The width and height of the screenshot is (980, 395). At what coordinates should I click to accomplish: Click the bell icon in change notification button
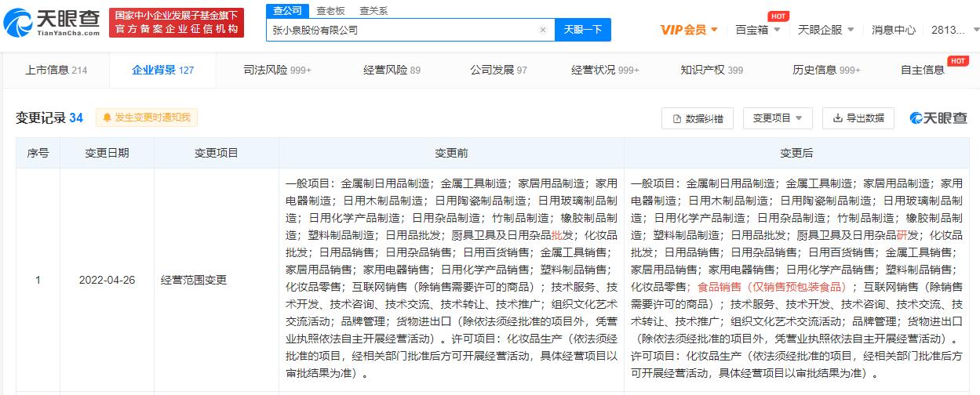[x=107, y=118]
